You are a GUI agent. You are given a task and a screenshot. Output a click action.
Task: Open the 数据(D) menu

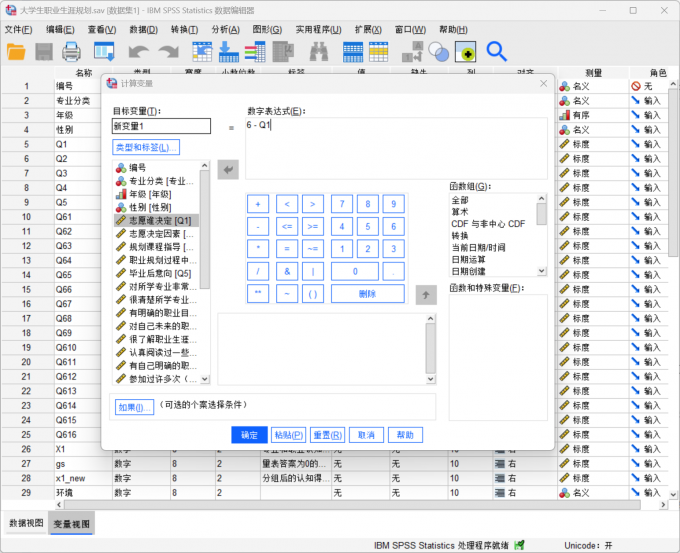[x=144, y=29]
